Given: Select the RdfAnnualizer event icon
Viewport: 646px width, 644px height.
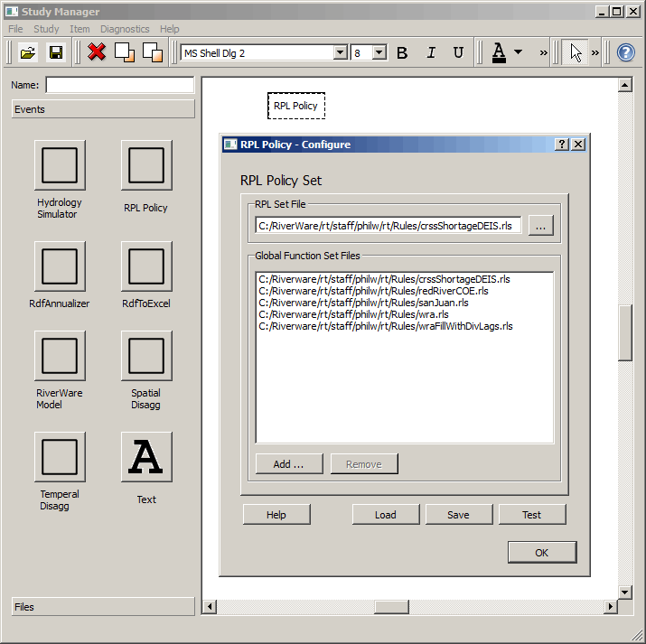Looking at the screenshot, I should 60,266.
